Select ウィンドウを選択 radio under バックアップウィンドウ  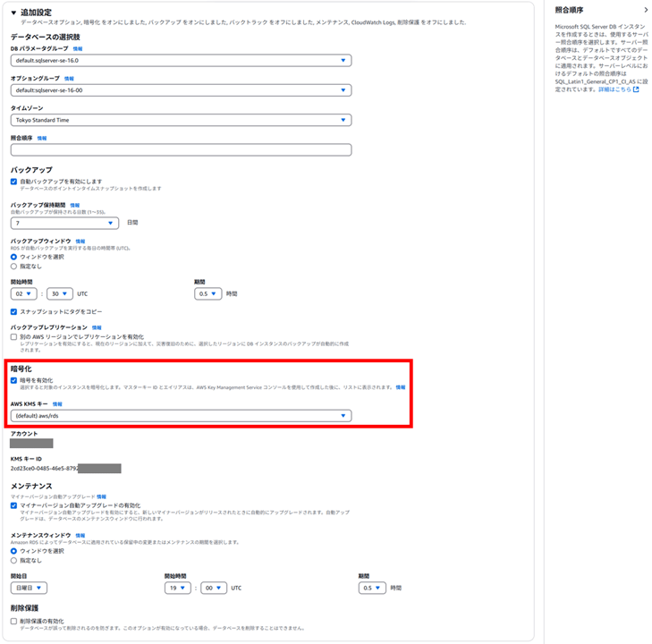tap(13, 257)
